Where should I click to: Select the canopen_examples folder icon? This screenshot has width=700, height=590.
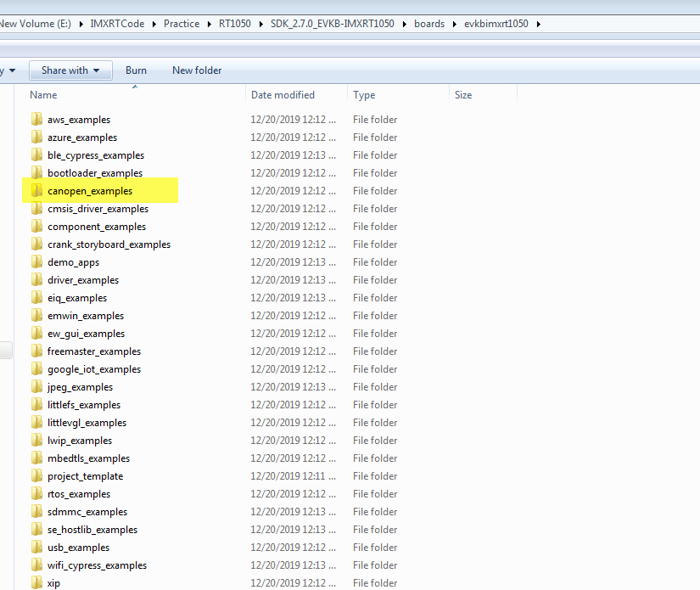(37, 191)
